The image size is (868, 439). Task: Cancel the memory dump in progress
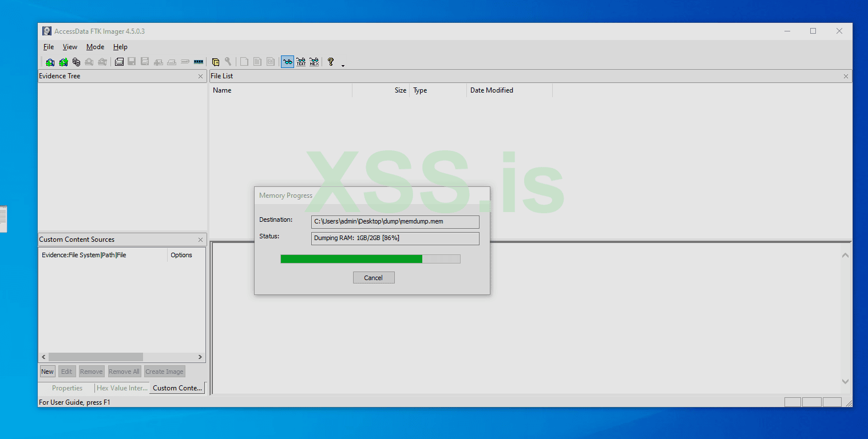pos(374,278)
